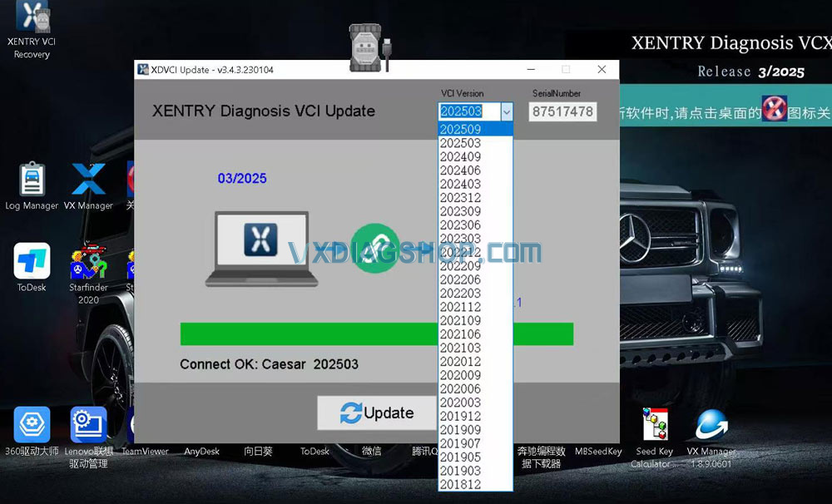Open 向日葵 desktop shortcut
This screenshot has height=504, width=832.
[x=258, y=451]
